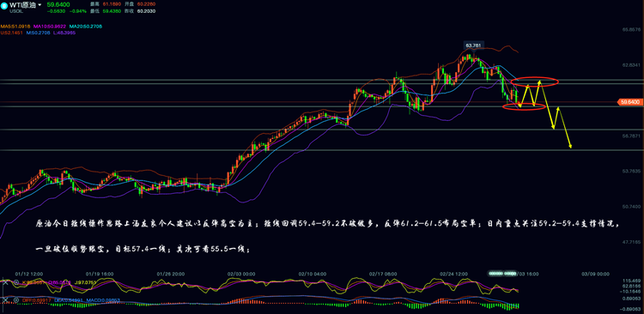Image resolution: width=644 pixels, height=314 pixels.
Task: Click the 63.781 high price label
Action: point(474,45)
